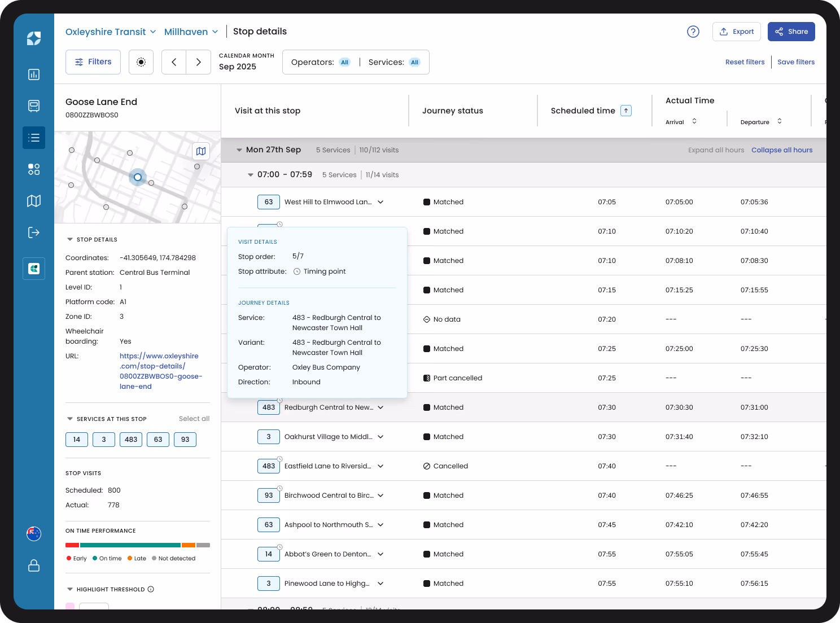Image resolution: width=840 pixels, height=623 pixels.
Task: Collapse Services at this stop section
Action: pos(70,419)
